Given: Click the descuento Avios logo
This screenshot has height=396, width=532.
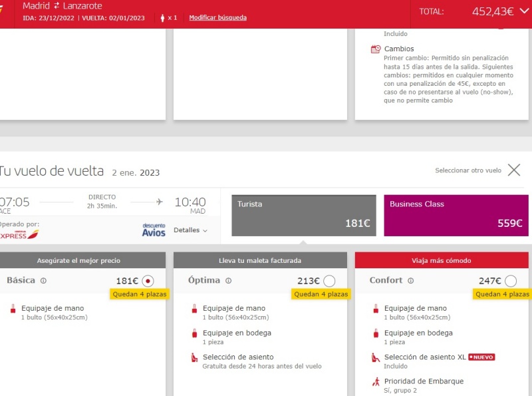Looking at the screenshot, I should pyautogui.click(x=154, y=230).
